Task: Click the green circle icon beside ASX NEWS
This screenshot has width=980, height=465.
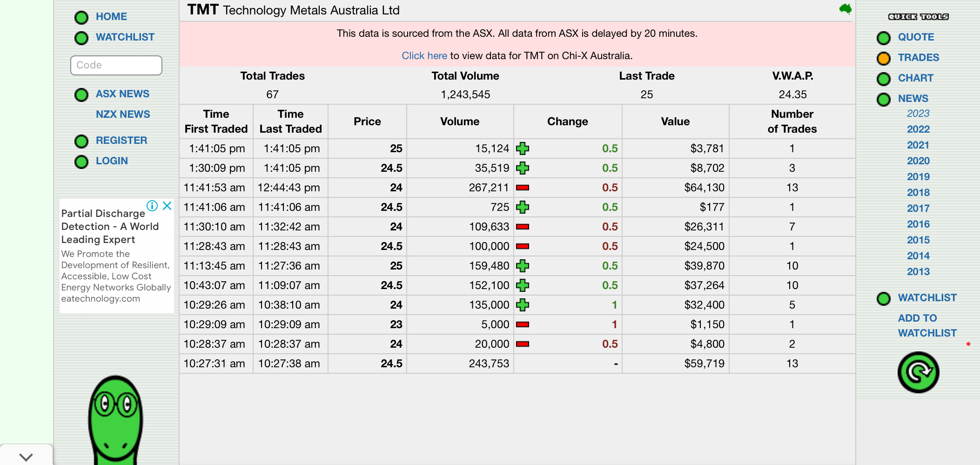Action: click(x=81, y=95)
